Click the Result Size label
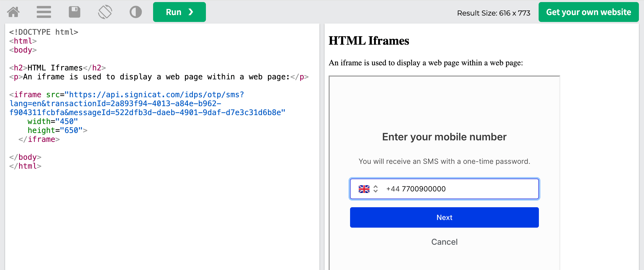 click(x=493, y=12)
